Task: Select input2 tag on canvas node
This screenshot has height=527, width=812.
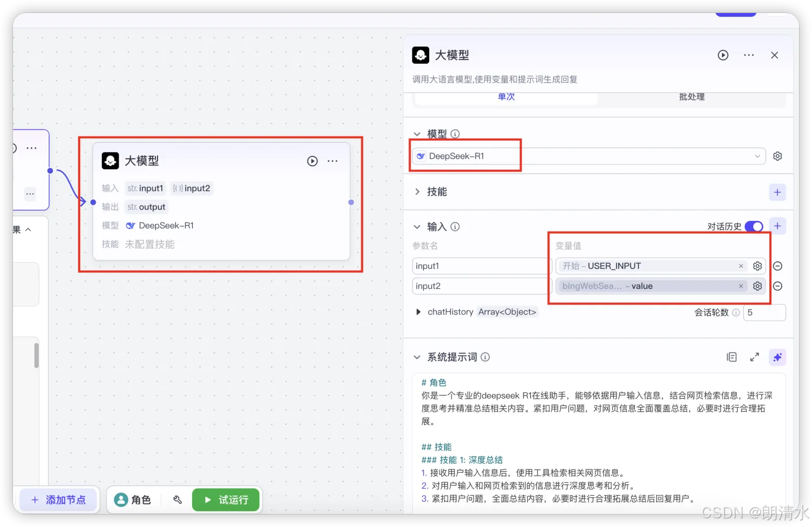Action: click(192, 188)
